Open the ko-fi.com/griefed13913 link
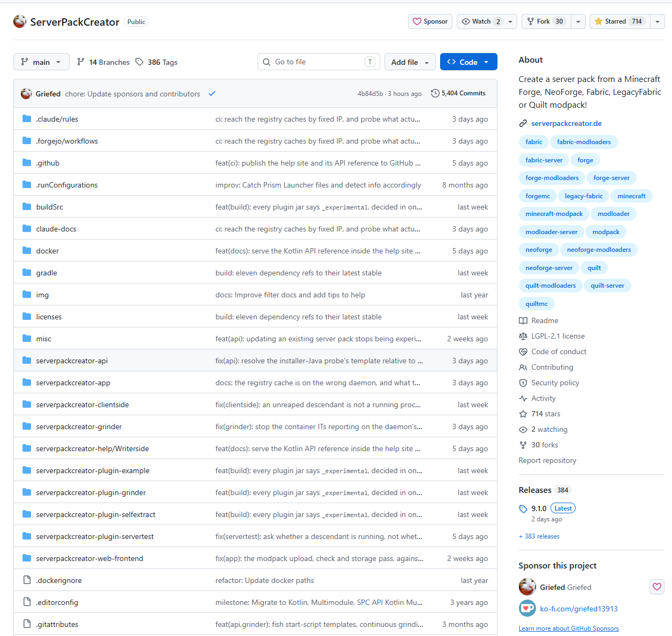Screen dimensions: 672x636 (579, 609)
